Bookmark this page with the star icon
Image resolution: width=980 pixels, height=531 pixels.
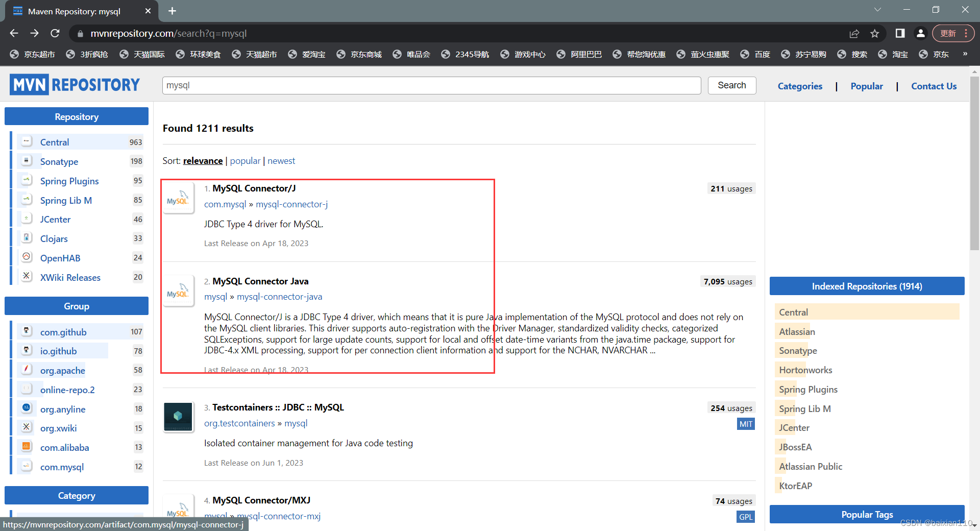[x=875, y=33]
